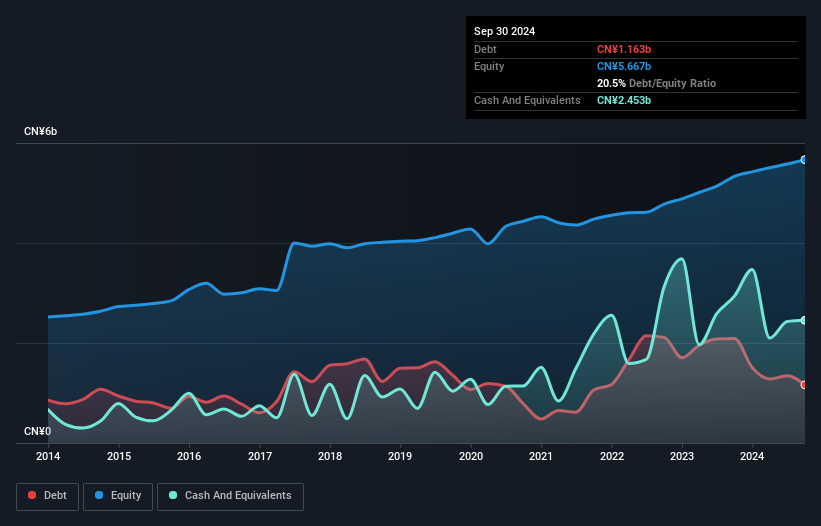Click the CN¥2.453b cash value
This screenshot has height=526, width=821.
(624, 100)
